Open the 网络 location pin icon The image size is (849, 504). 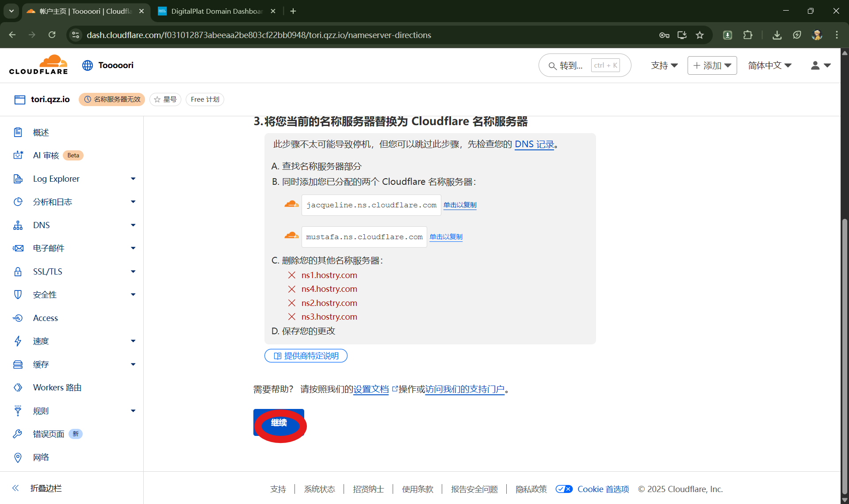18,458
